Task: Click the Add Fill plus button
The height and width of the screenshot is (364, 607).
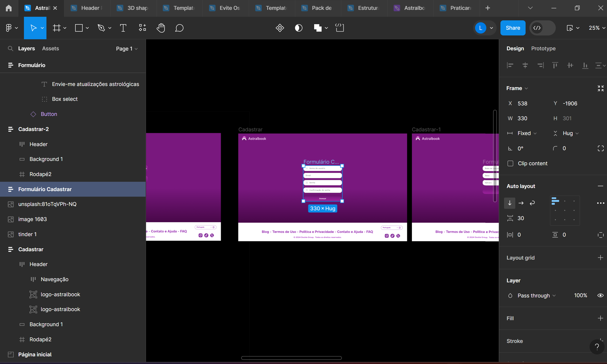Action: [x=601, y=318]
